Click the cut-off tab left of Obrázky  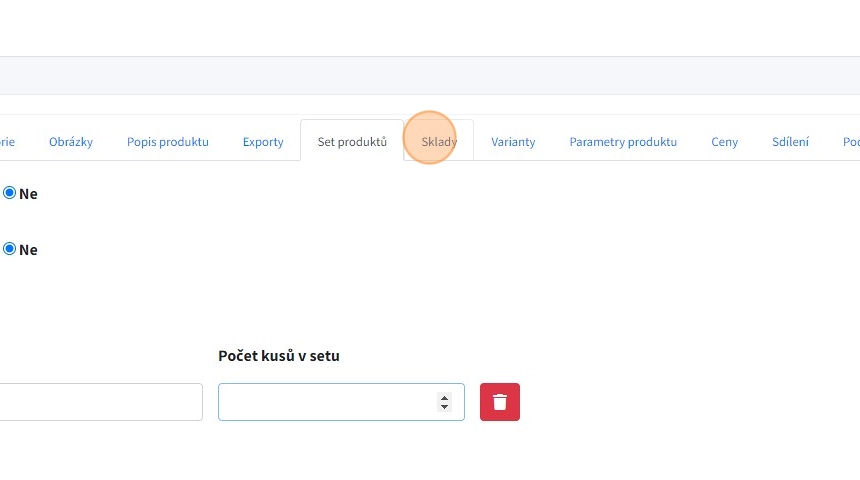tap(7, 142)
